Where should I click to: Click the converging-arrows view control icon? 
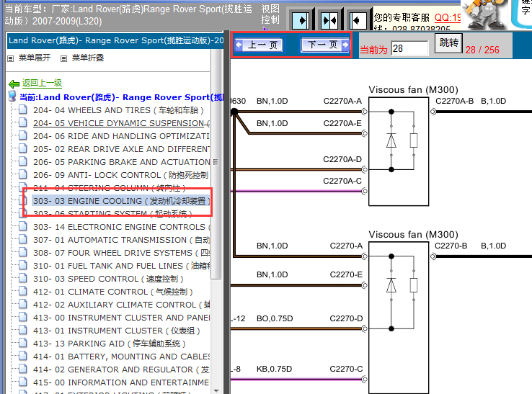pyautogui.click(x=329, y=21)
